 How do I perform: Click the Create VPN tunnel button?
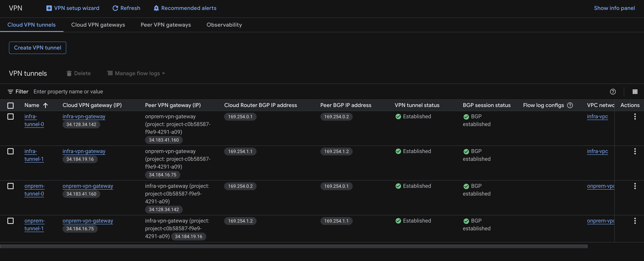pyautogui.click(x=37, y=48)
